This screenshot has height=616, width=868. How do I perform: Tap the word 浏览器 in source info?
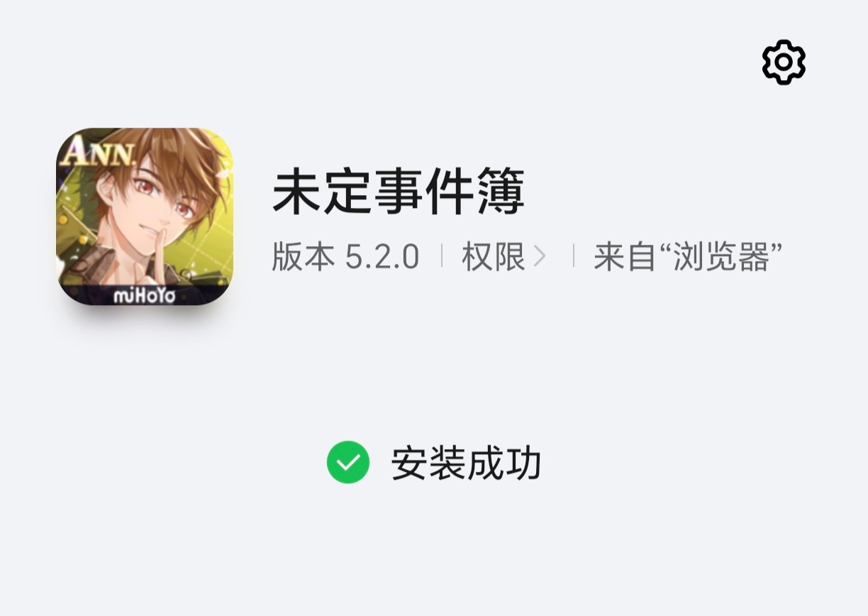[x=721, y=256]
